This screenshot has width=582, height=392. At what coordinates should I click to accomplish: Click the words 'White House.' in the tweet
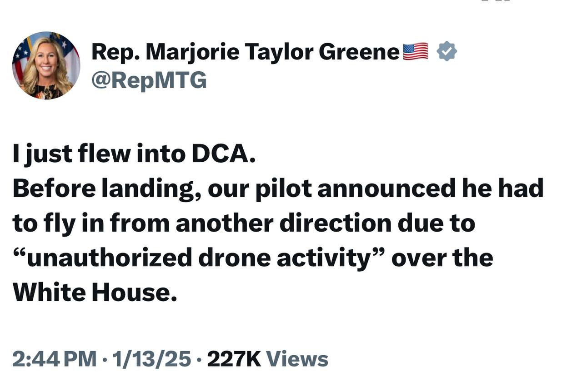[95, 292]
